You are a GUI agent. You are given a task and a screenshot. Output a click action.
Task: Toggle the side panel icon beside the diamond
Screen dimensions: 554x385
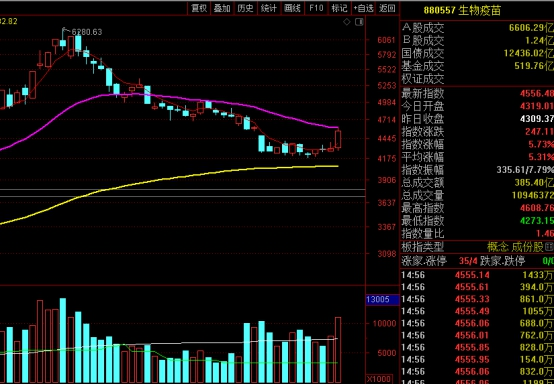click(x=359, y=22)
